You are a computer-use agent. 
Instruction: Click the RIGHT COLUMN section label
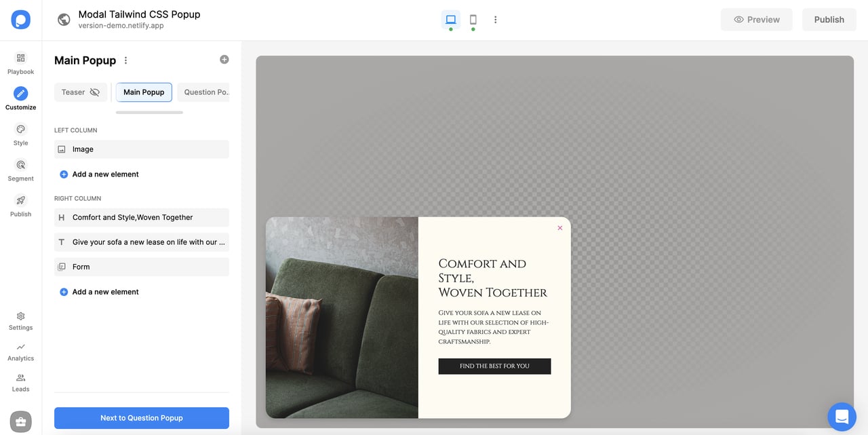[x=78, y=199]
